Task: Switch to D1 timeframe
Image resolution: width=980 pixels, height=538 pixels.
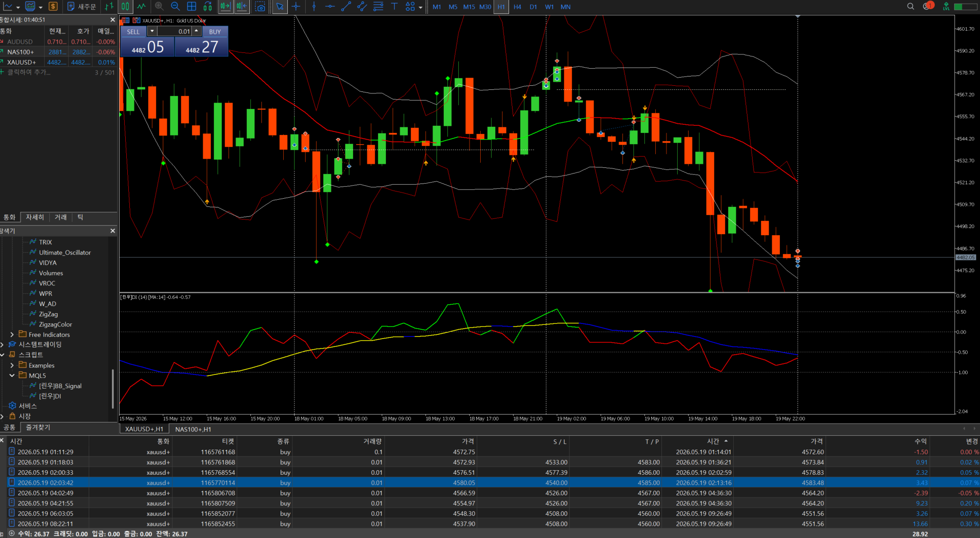Action: coord(533,7)
